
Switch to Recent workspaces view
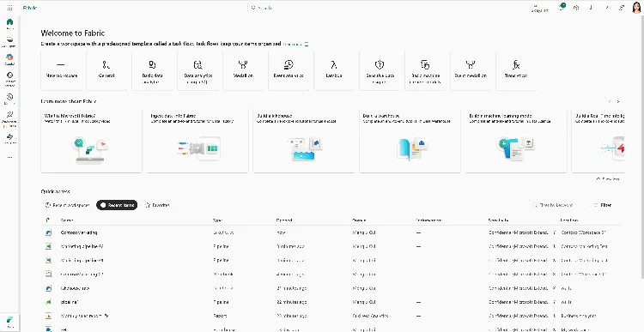(67, 205)
